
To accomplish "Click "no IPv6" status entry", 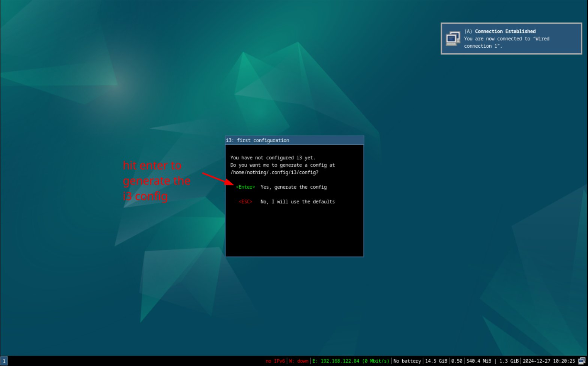I will tap(275, 361).
